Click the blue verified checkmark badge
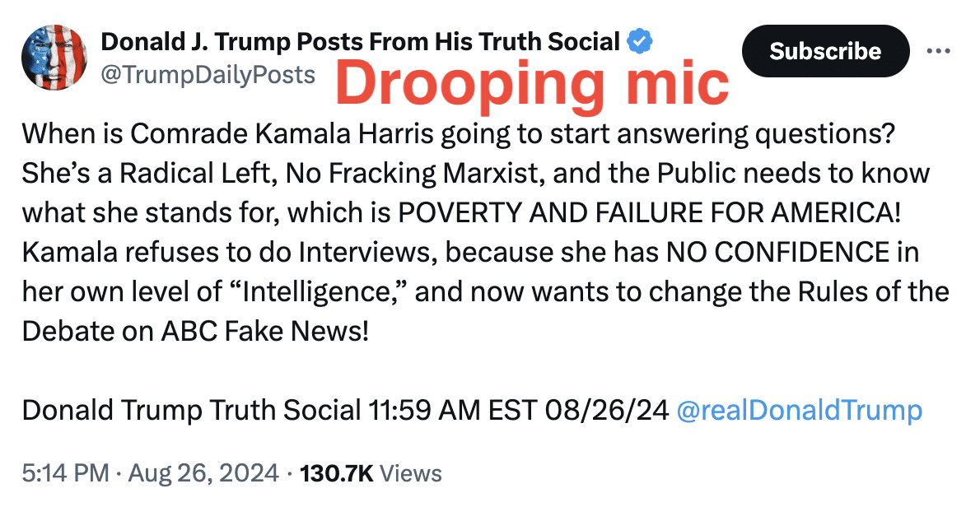The width and height of the screenshot is (980, 507). click(x=640, y=40)
